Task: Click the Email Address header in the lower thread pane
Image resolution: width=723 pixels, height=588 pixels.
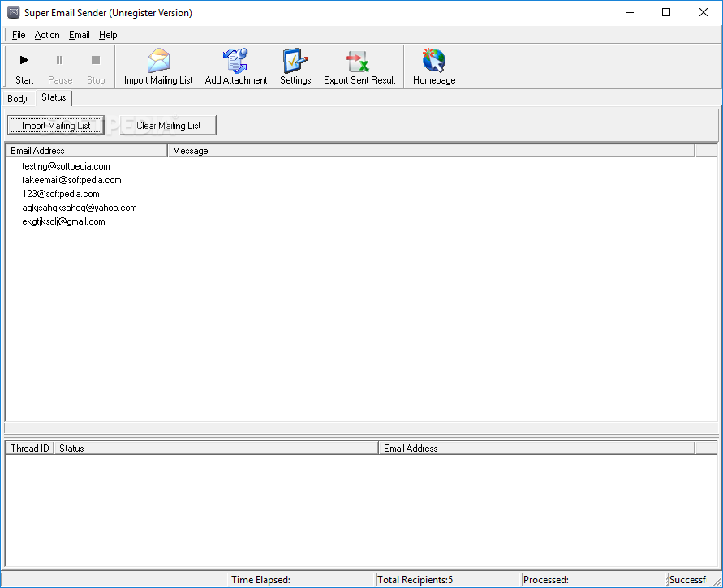Action: coord(536,449)
